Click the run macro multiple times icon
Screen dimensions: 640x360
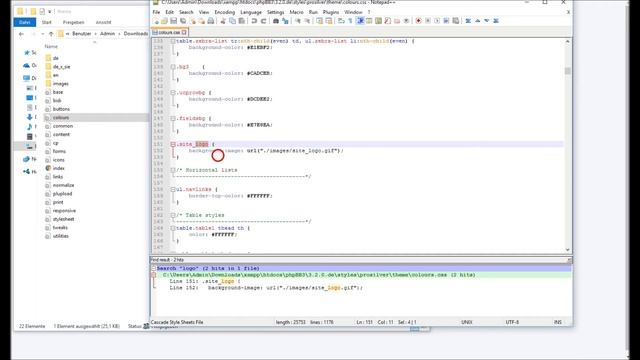pyautogui.click(x=446, y=21)
